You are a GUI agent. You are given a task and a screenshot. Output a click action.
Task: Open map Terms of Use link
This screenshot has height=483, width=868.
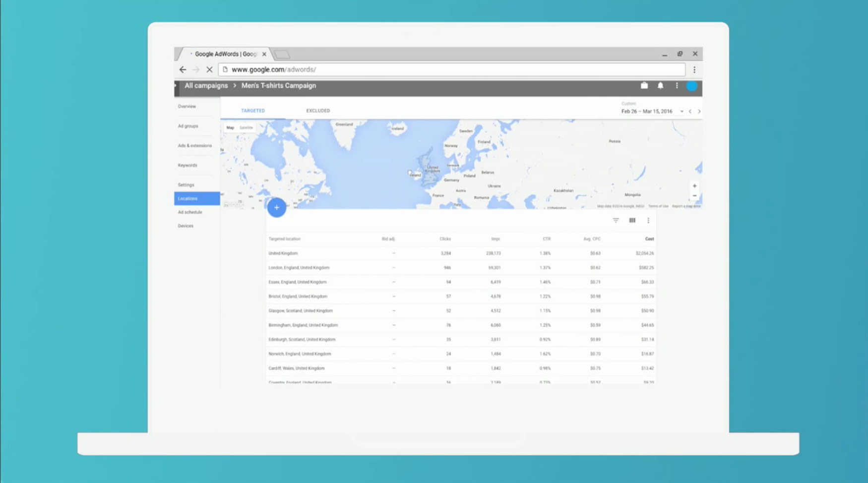coord(658,206)
